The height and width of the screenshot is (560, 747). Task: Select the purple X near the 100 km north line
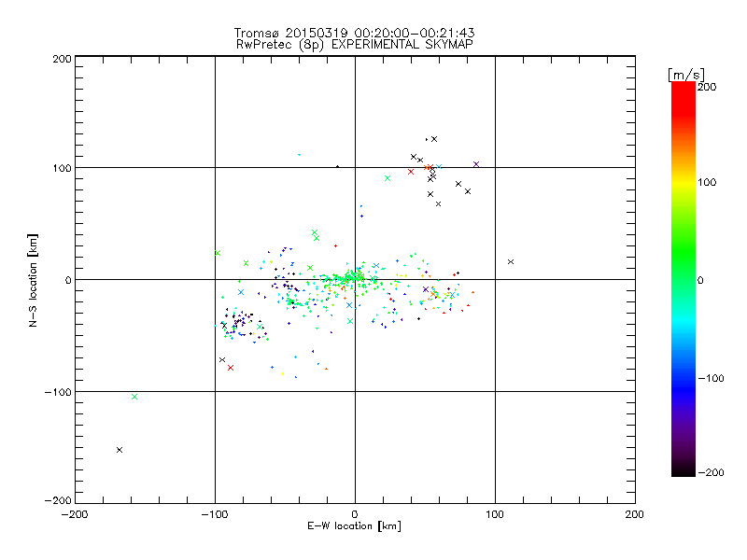pyautogui.click(x=476, y=164)
